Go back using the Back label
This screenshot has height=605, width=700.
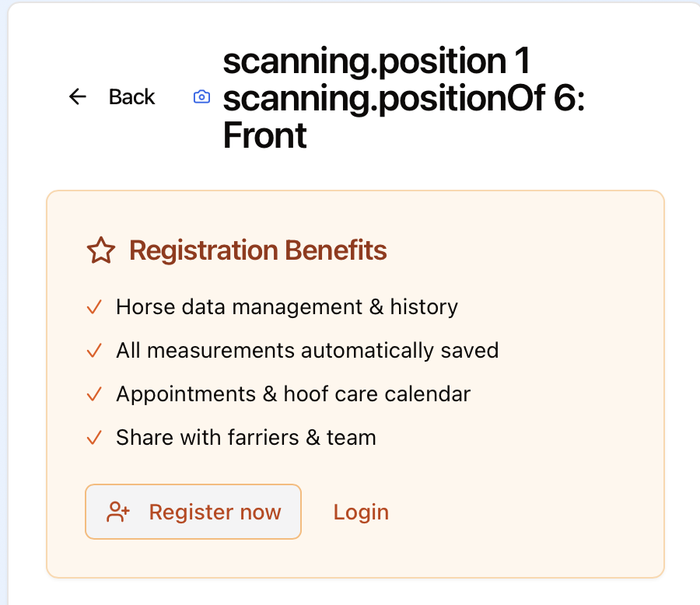131,96
